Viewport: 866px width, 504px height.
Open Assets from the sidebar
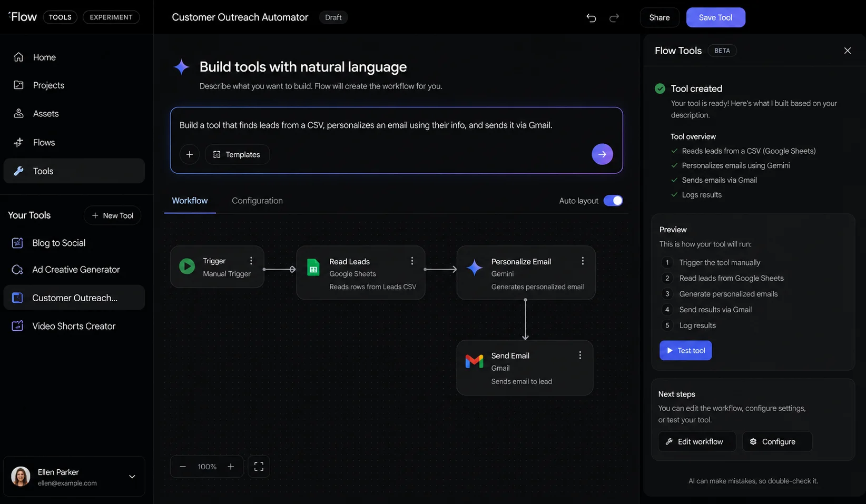(74, 114)
